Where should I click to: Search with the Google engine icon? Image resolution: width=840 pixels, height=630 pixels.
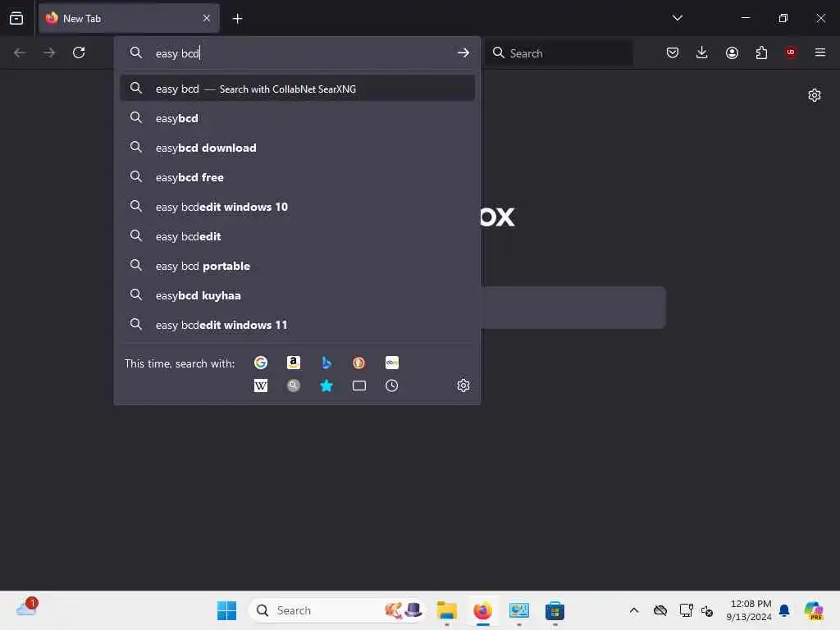point(261,363)
